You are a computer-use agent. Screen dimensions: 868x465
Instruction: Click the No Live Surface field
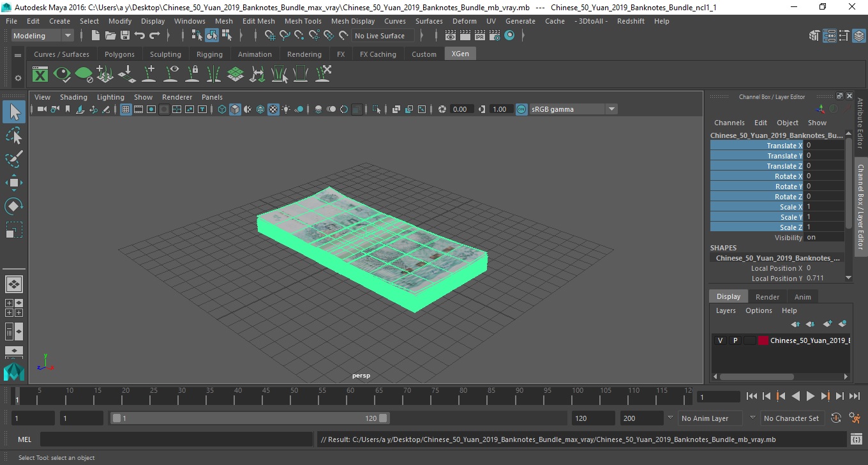[383, 36]
